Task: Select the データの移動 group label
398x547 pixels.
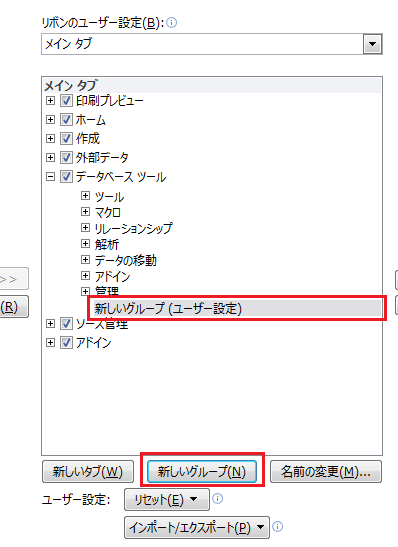Action: pyautogui.click(x=126, y=260)
